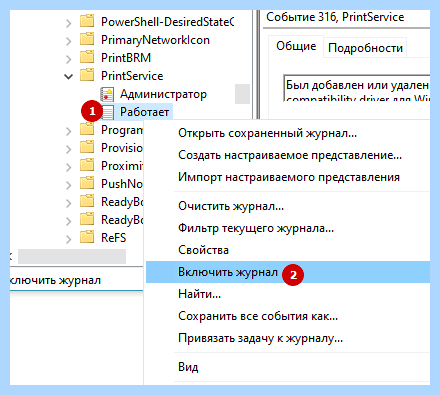Image resolution: width=440 pixels, height=395 pixels.
Task: Expand the PushNo folder node
Action: [x=68, y=185]
